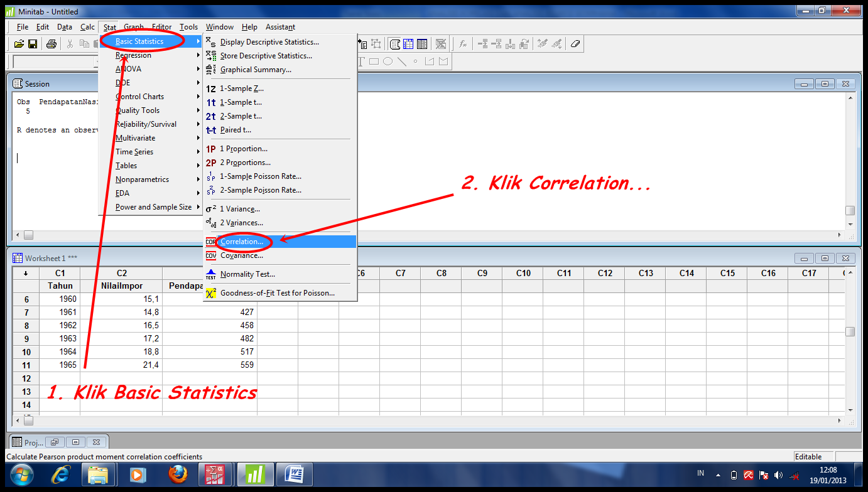Choose Graphical Summary menu item
The image size is (868, 492).
click(x=280, y=70)
